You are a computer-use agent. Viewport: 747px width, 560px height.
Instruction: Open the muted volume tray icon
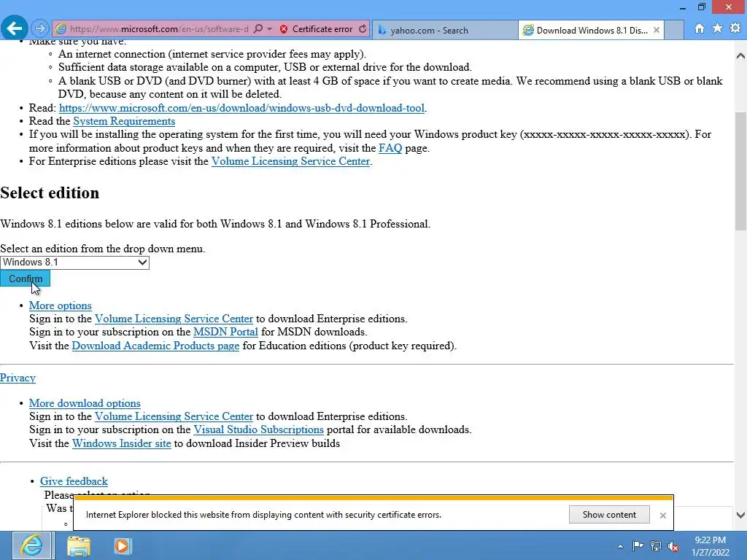[x=673, y=546]
